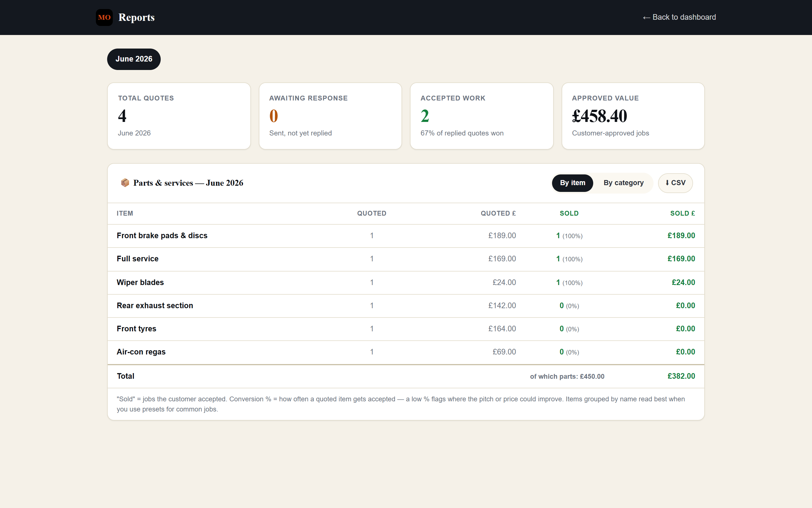Select the Front brake pads & discs row
Viewport: 812px width, 508px height.
406,236
